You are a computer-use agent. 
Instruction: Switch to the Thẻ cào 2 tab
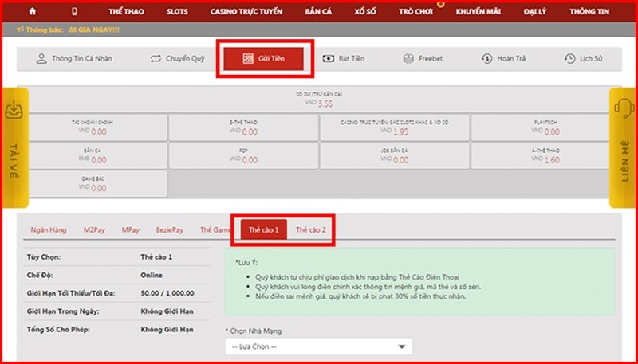tap(311, 229)
